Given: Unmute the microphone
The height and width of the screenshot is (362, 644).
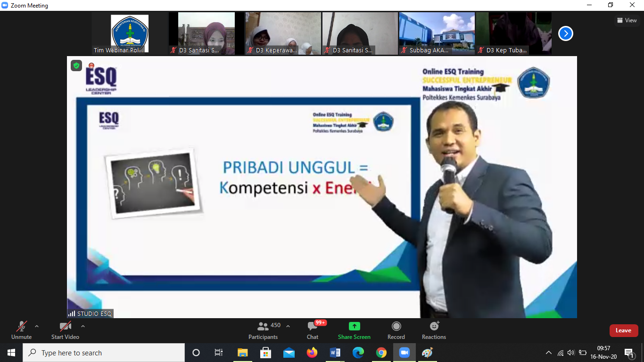Looking at the screenshot, I should point(22,330).
